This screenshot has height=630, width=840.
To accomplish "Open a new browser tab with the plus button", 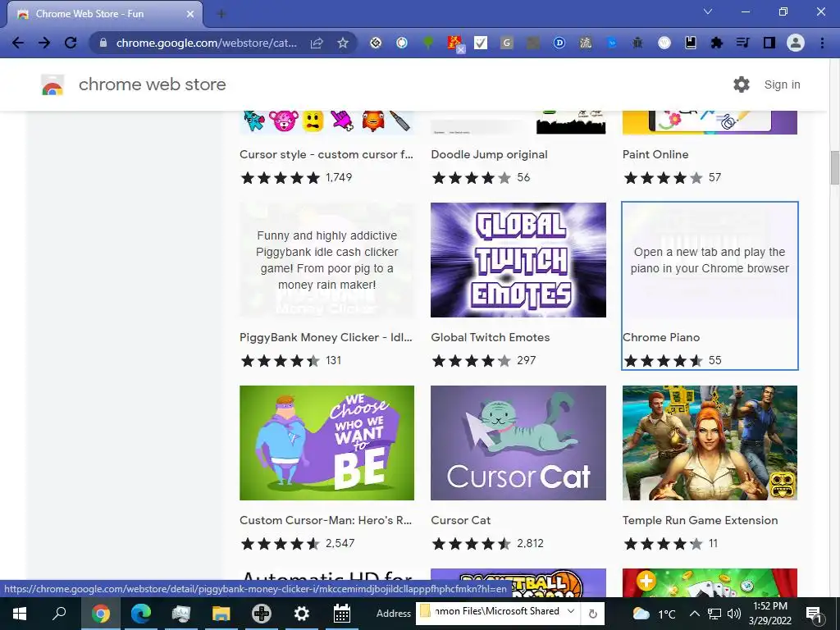I will coord(221,15).
